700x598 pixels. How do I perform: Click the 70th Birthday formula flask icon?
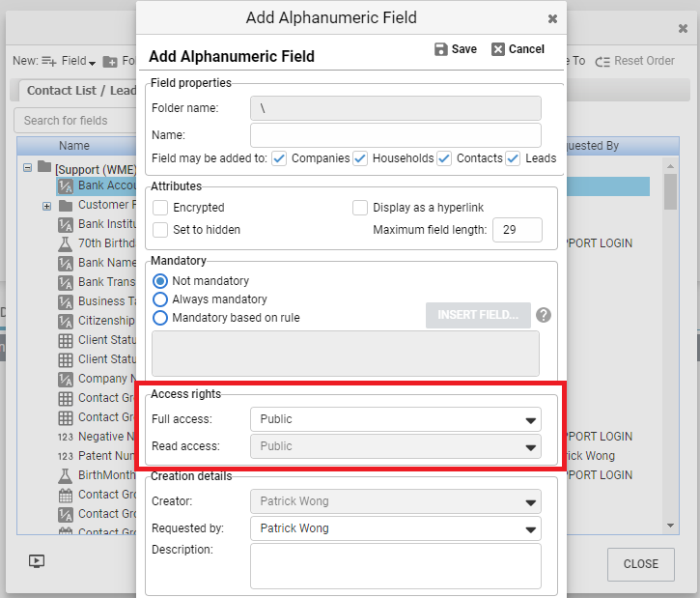[x=66, y=243]
